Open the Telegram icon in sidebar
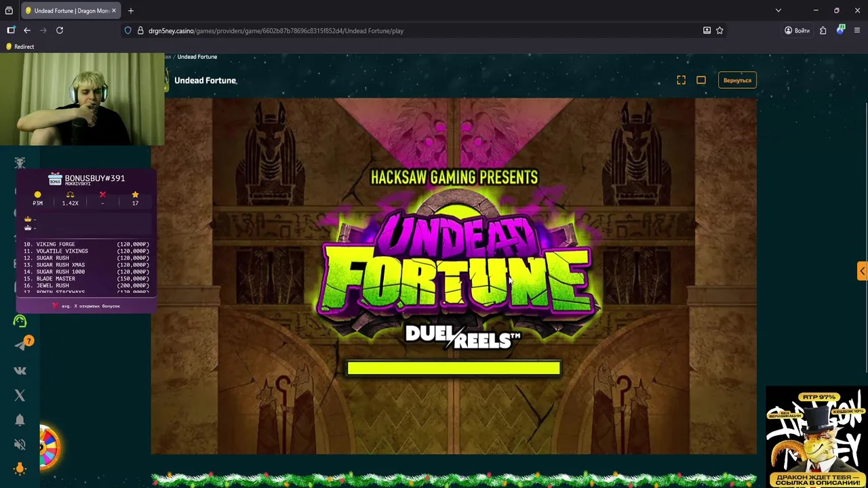 [x=20, y=346]
